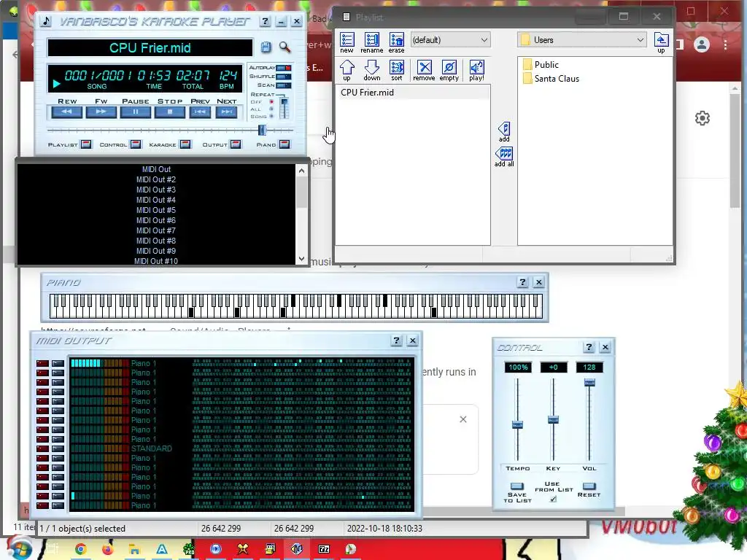This screenshot has width=747, height=560.
Task: Click the erase playlist icon
Action: click(x=396, y=43)
